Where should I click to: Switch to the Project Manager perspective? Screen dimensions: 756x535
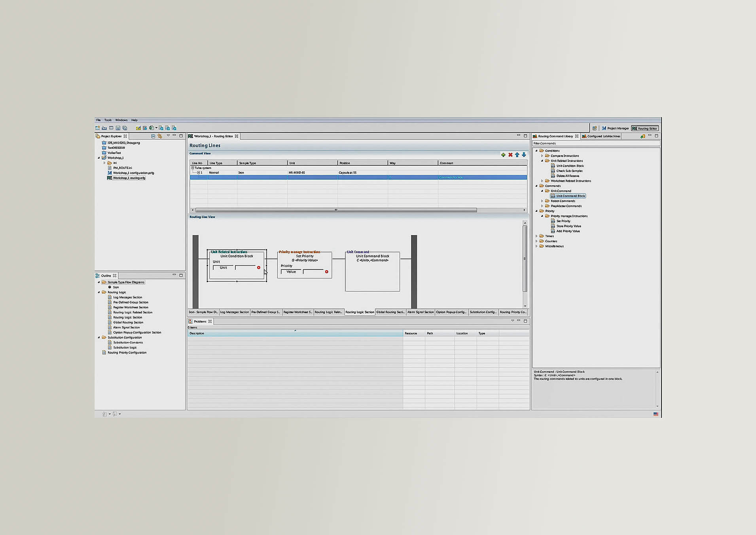615,128
